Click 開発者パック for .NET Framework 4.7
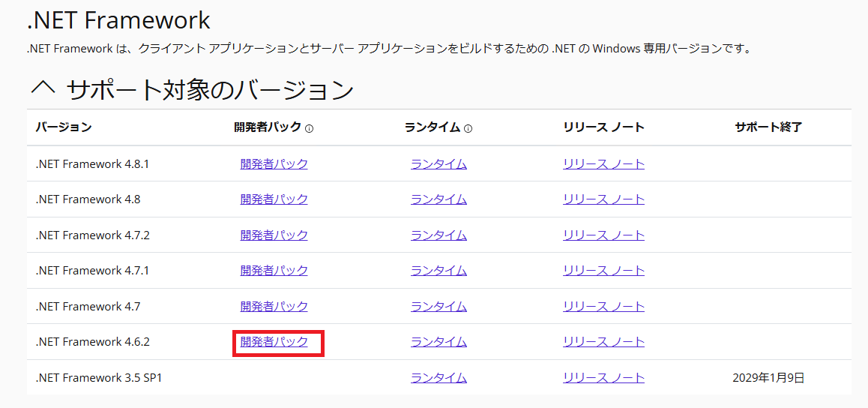868x408 pixels. (274, 306)
